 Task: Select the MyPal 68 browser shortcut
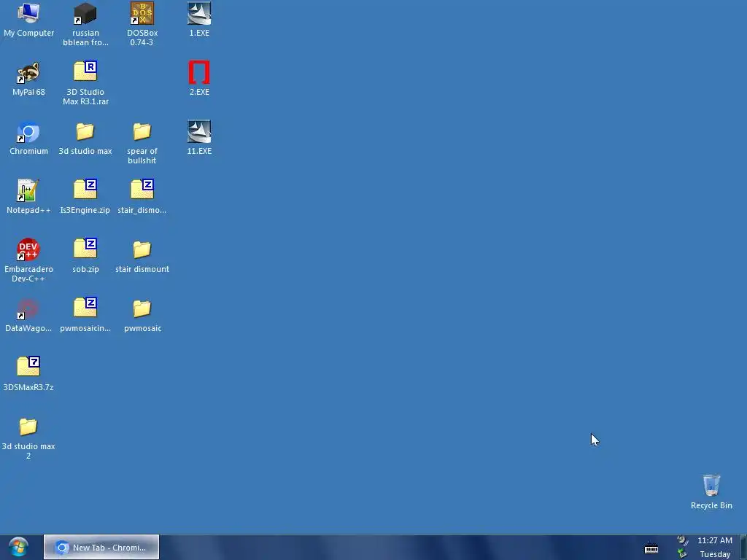click(28, 79)
